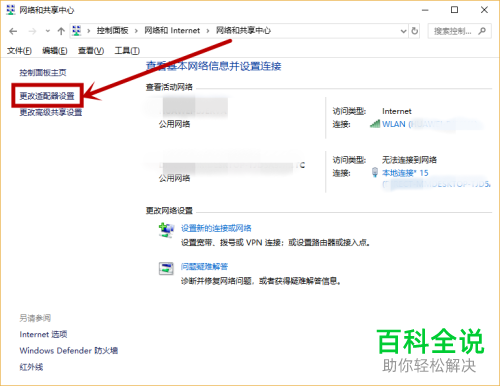Screen dimensions: 500x386
Task: Click first 公用网络 label under active networks
Action: [174, 124]
